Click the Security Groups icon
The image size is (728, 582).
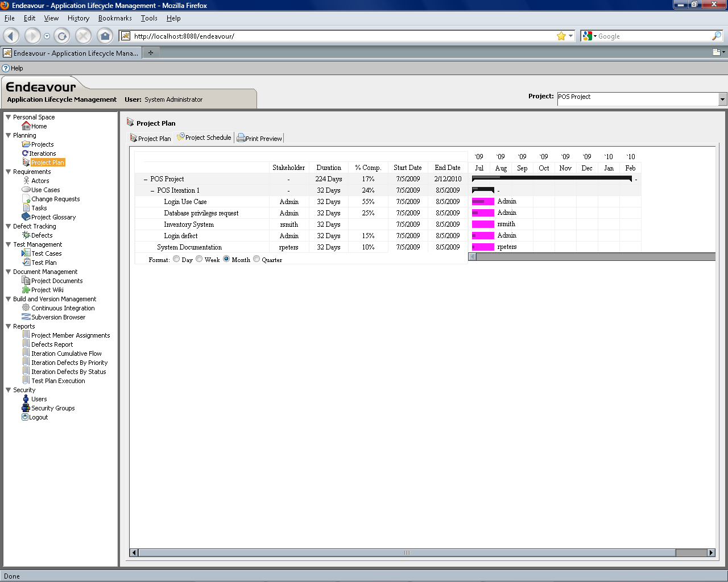click(x=26, y=408)
